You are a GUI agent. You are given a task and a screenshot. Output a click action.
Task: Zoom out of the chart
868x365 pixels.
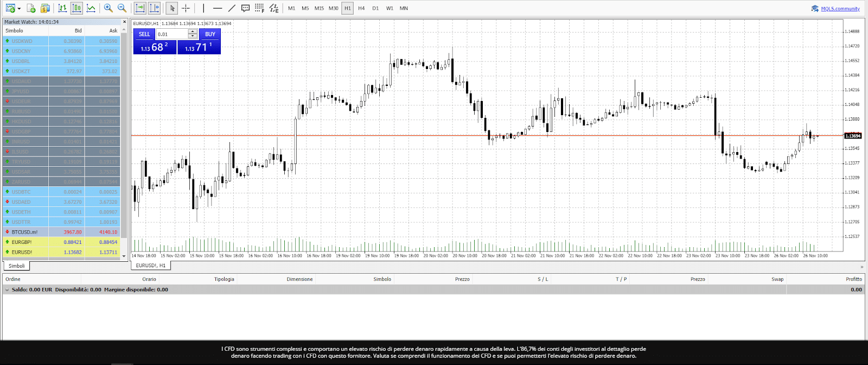[122, 8]
